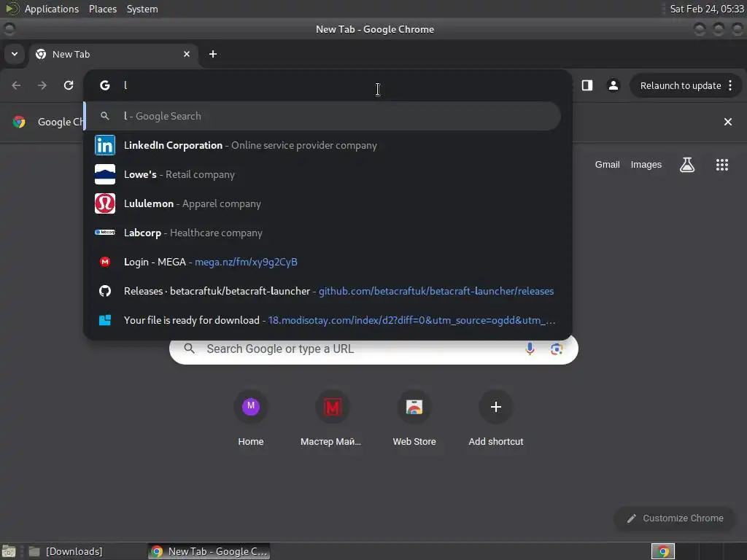Click the MEGA favicon in suggestions
The height and width of the screenshot is (560, 747).
click(x=105, y=262)
